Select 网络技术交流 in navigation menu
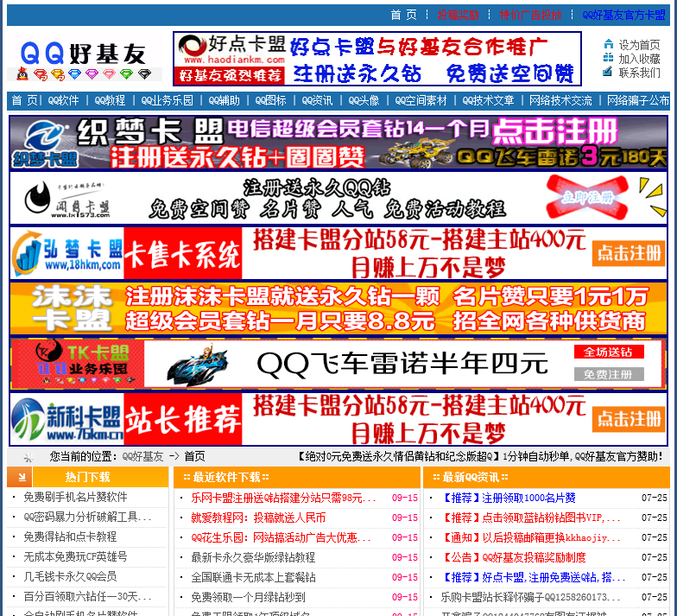The image size is (677, 616). pos(561,100)
